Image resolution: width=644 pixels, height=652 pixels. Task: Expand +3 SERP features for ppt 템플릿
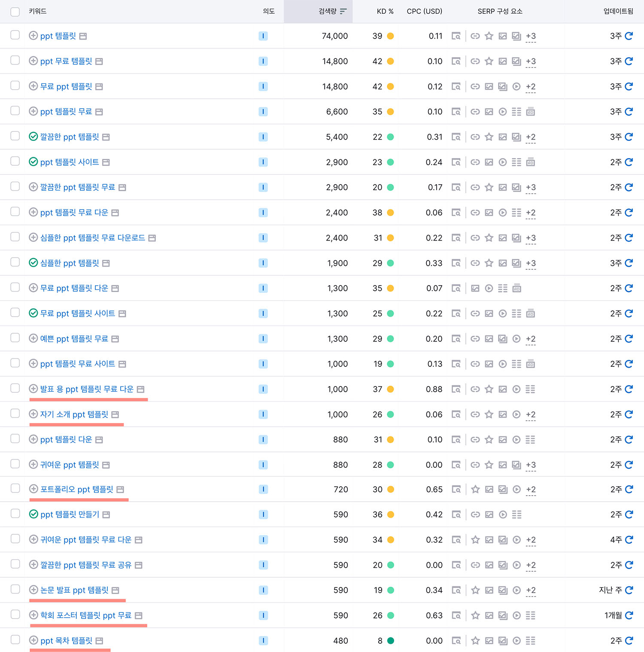tap(531, 37)
